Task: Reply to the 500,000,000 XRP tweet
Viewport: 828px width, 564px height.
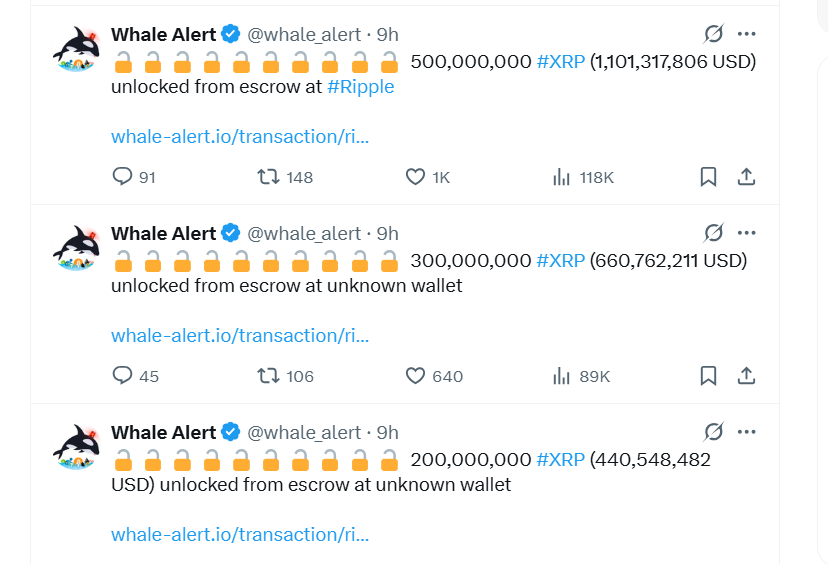Action: [x=123, y=177]
